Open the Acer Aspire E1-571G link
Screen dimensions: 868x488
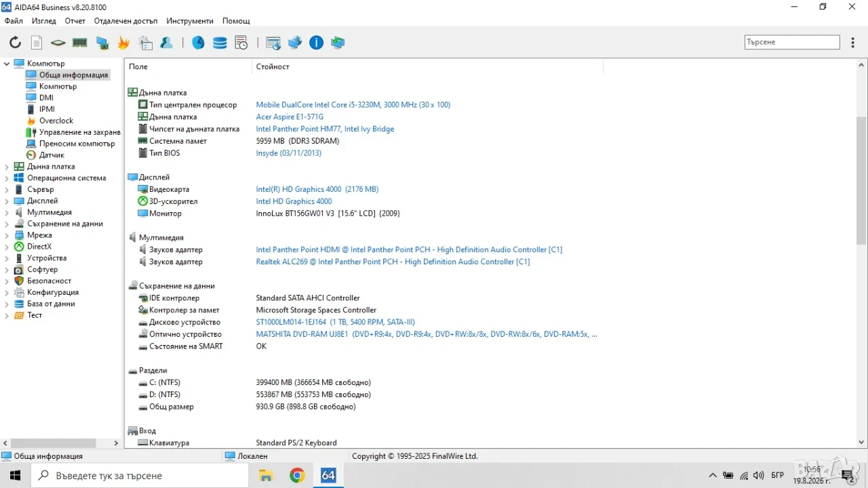click(290, 117)
